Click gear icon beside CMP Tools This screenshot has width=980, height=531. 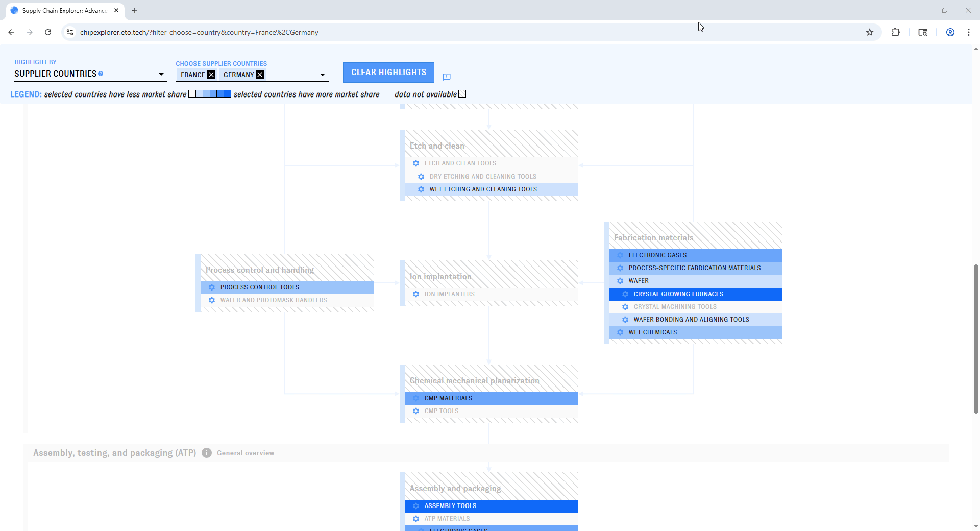(x=416, y=411)
